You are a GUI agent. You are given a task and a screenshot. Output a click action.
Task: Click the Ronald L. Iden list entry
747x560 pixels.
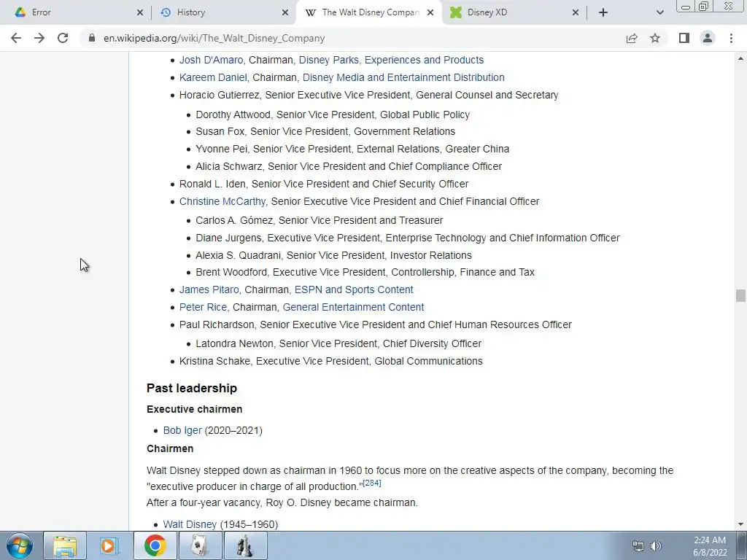324,184
